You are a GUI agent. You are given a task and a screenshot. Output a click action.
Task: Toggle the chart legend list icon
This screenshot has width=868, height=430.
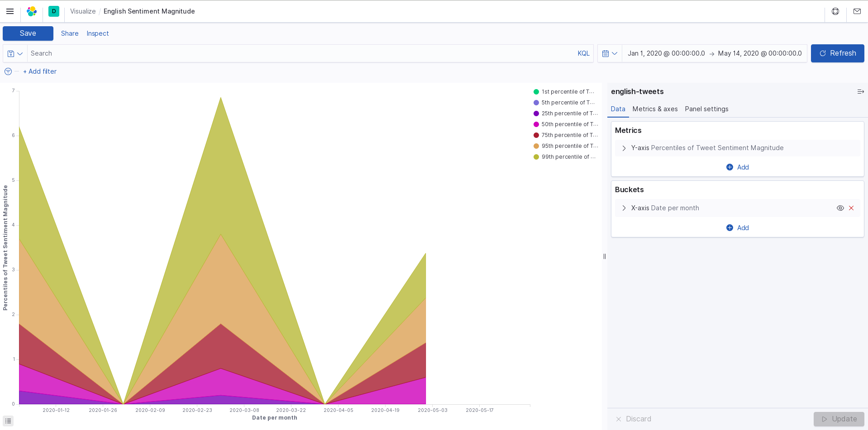click(x=8, y=421)
